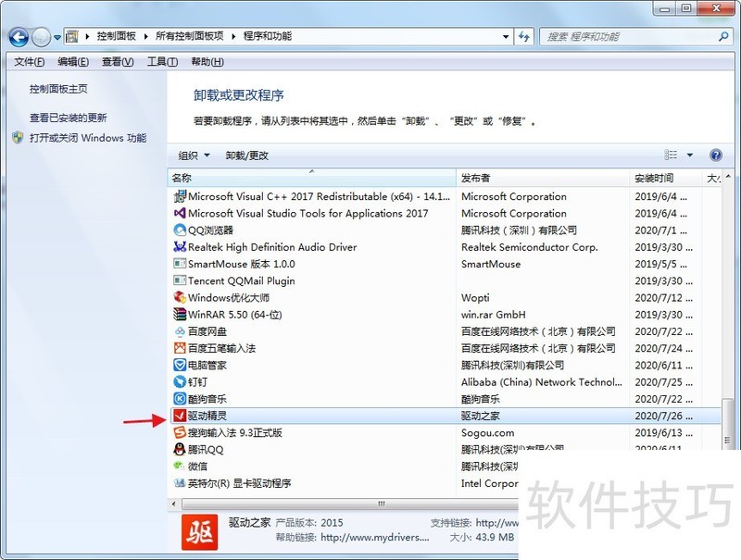741x560 pixels.
Task: Select Microsoft Visual C++ 2017 Redistributable icon
Action: point(180,196)
